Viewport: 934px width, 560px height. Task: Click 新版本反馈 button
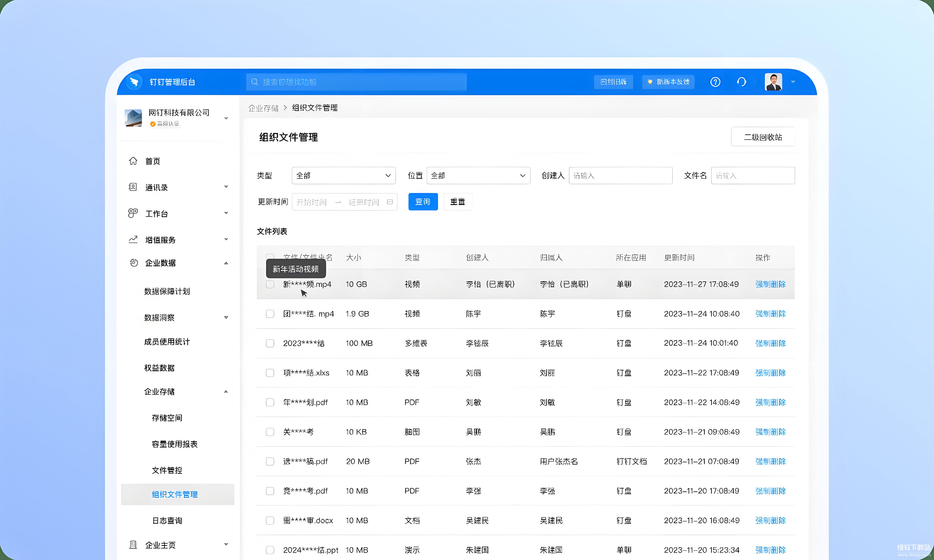[668, 82]
